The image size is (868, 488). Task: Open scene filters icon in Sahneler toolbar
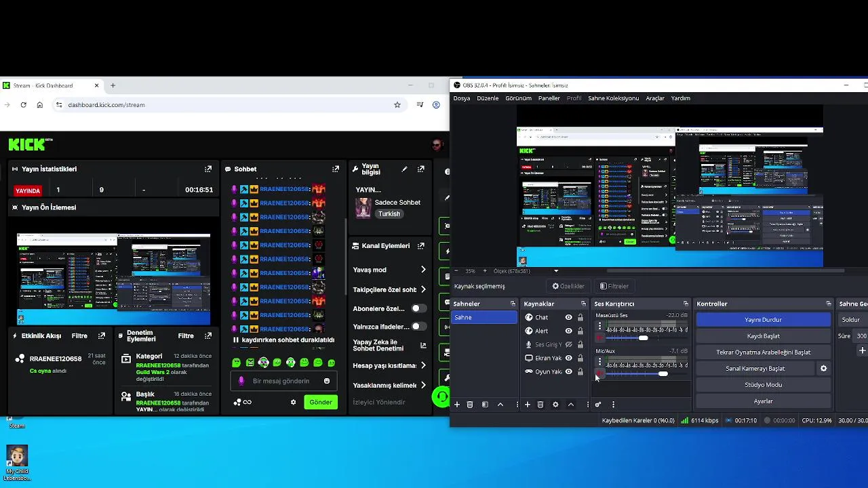[485, 405]
